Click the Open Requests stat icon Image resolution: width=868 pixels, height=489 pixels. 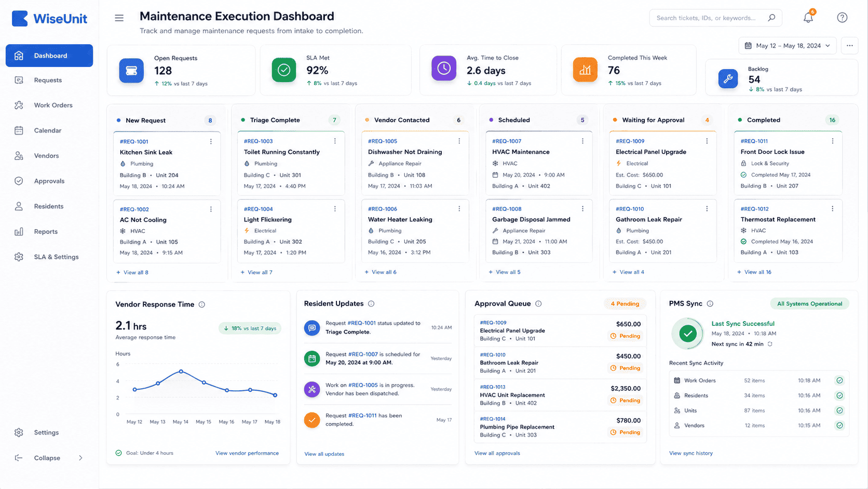131,71
